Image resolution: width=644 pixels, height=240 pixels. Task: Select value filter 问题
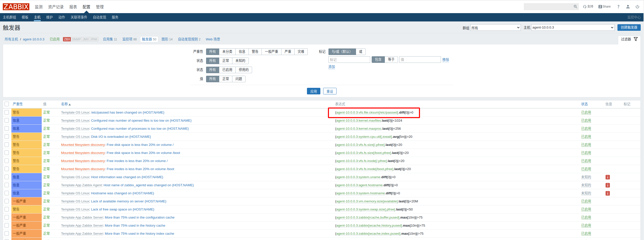coord(239,79)
